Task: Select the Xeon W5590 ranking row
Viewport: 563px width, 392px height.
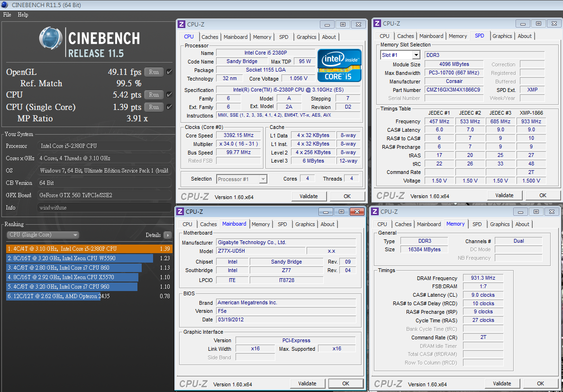Action: point(89,258)
